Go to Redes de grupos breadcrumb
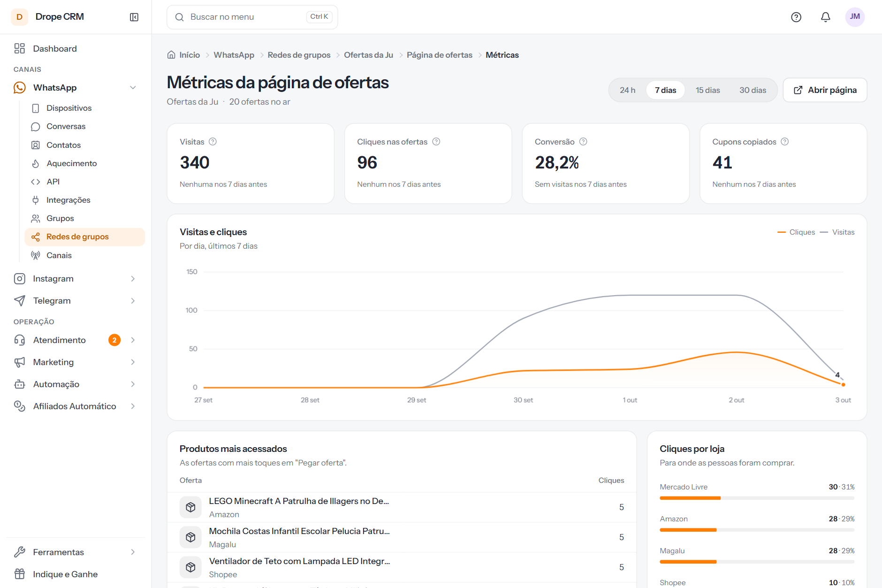 (x=299, y=55)
